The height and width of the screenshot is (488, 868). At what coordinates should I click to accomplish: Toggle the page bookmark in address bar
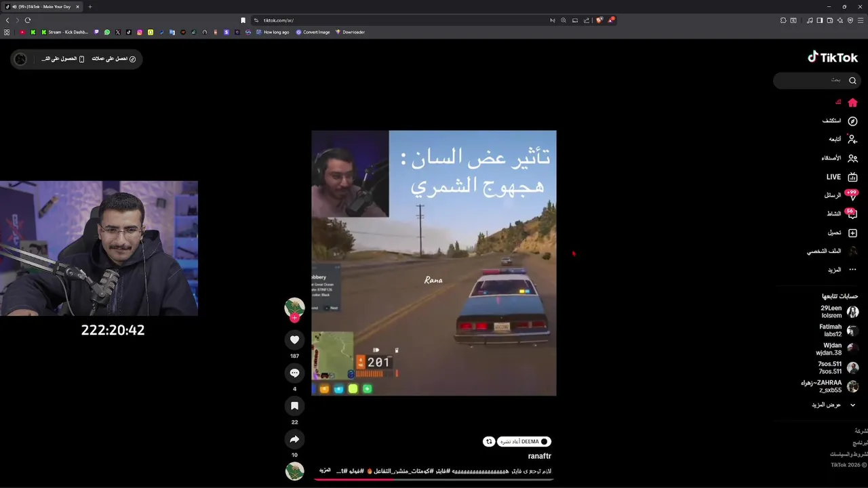pos(243,20)
